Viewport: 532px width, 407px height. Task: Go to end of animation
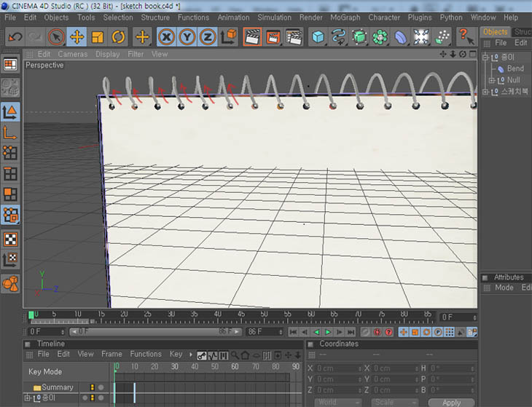(351, 332)
